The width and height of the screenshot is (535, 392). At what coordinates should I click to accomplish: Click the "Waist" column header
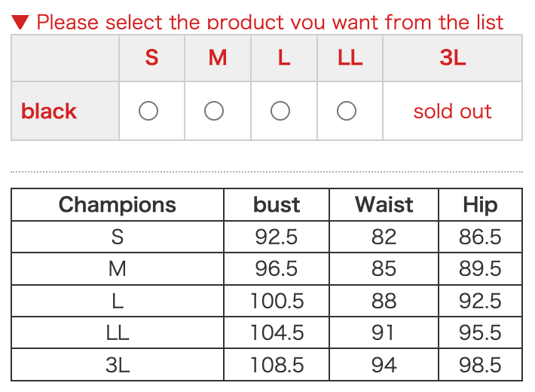point(384,204)
